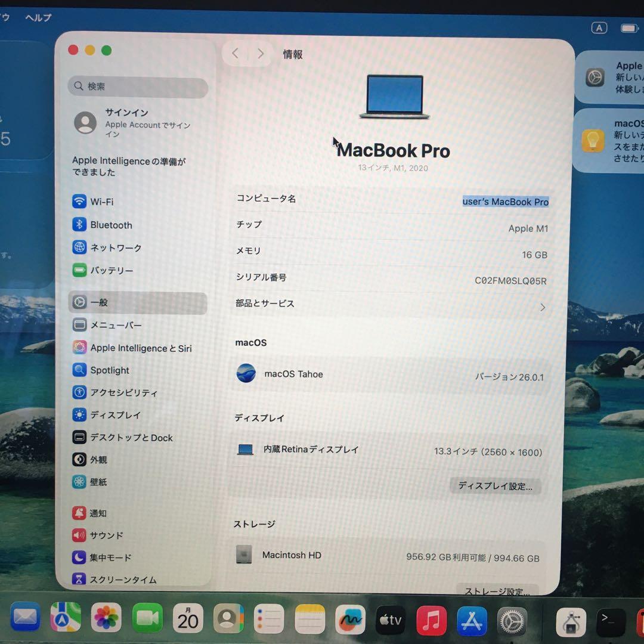This screenshot has width=644, height=644.
Task: Click the battery status icon in menu bar
Action: pos(628,27)
